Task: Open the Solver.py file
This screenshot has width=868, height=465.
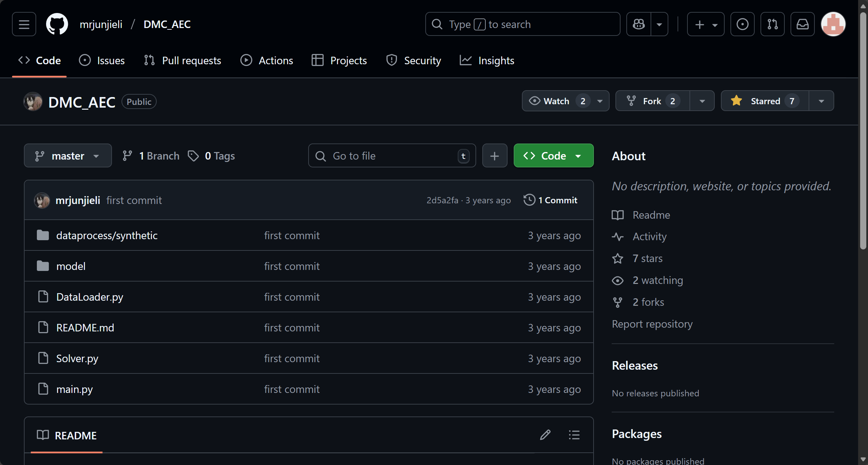Action: pyautogui.click(x=77, y=358)
